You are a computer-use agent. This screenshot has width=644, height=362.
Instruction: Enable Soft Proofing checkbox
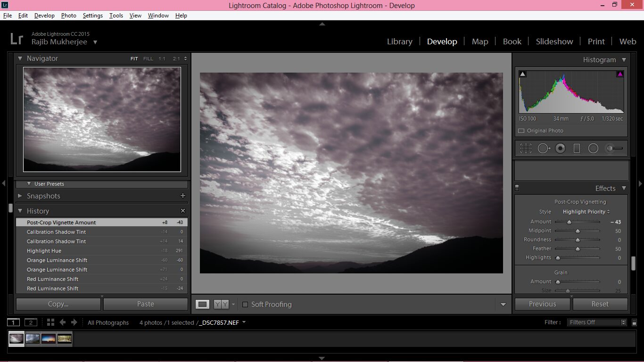[245, 304]
